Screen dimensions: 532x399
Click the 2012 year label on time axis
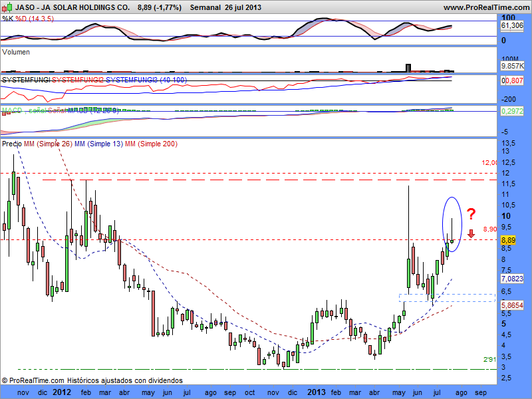[62, 392]
